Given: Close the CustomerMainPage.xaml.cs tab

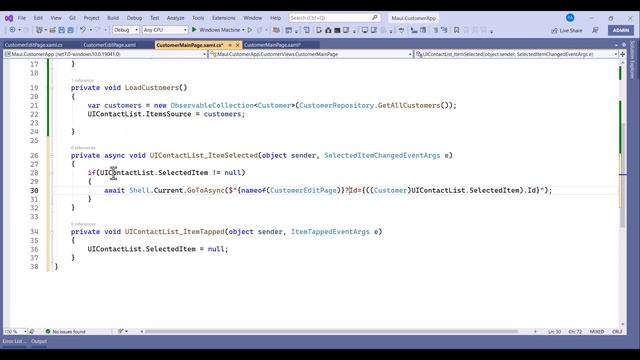Looking at the screenshot, I should 238,45.
